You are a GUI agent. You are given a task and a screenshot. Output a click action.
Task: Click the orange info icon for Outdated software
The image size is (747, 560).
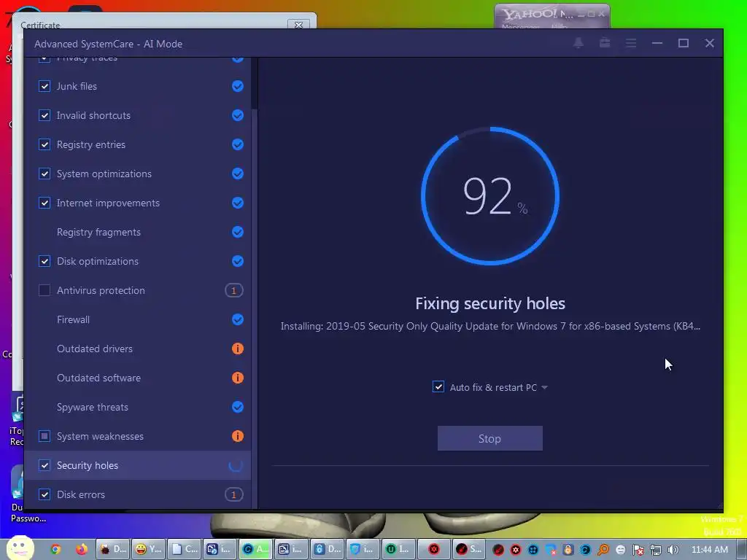pos(237,378)
